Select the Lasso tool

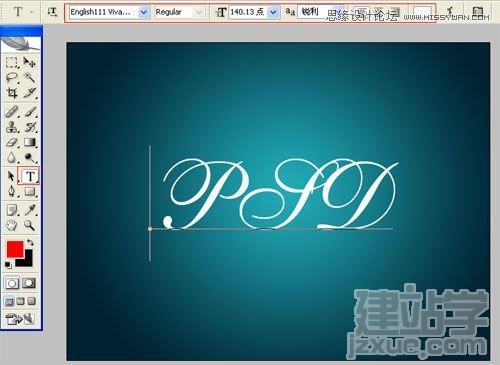click(12, 77)
